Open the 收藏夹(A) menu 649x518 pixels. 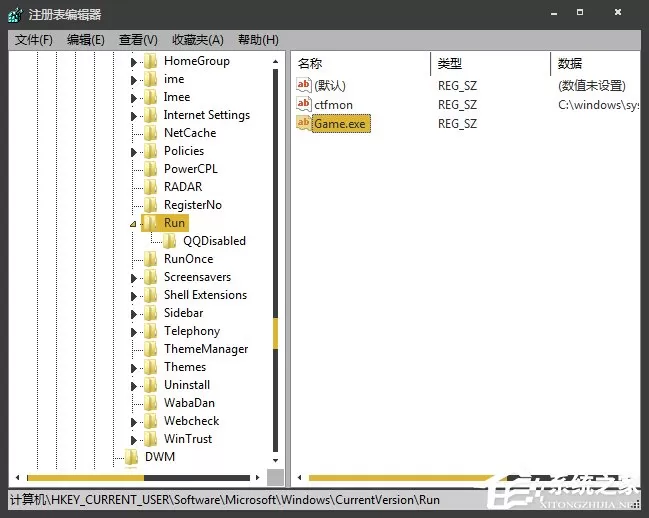tap(198, 40)
